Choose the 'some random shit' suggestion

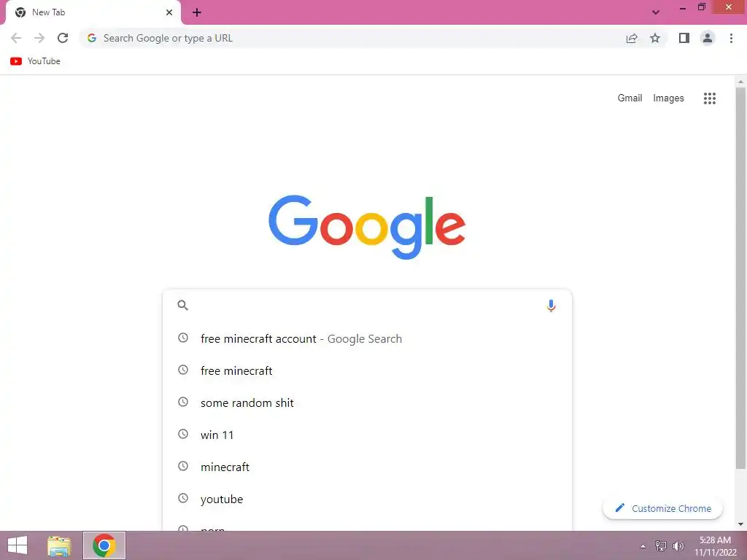tap(367, 402)
